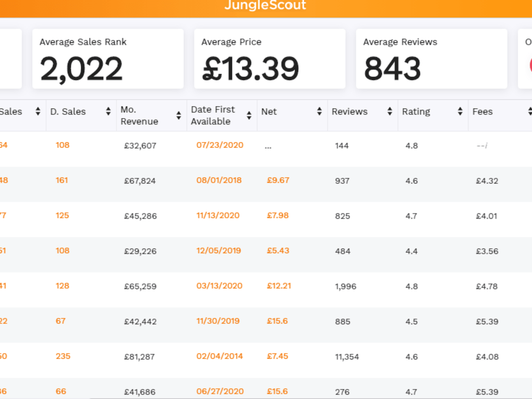Screen dimensions: 532x399
Task: Sort by Sales column arrows
Action: click(x=38, y=111)
